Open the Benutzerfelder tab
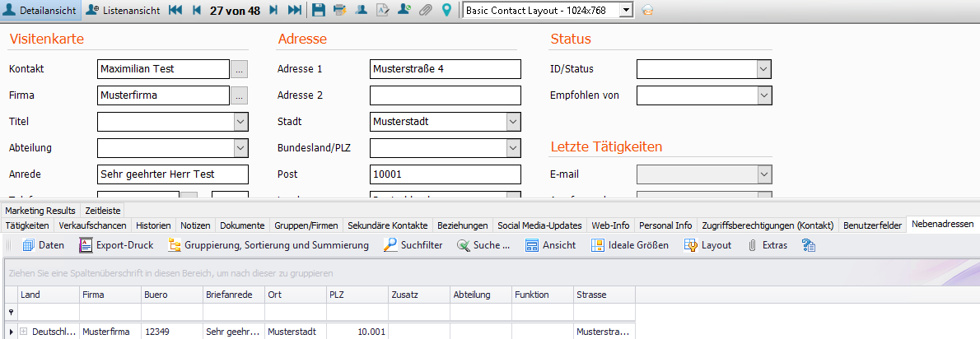Image resolution: width=980 pixels, height=339 pixels. tap(872, 225)
